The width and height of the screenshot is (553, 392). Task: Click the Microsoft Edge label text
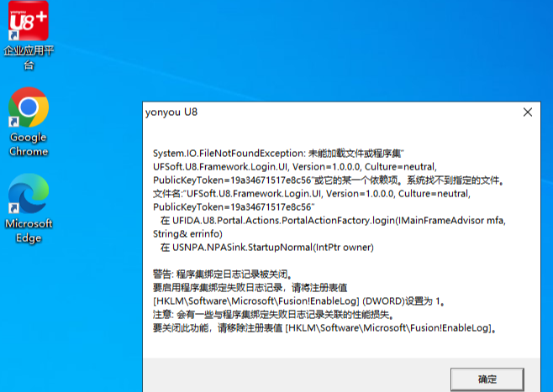pos(29,231)
